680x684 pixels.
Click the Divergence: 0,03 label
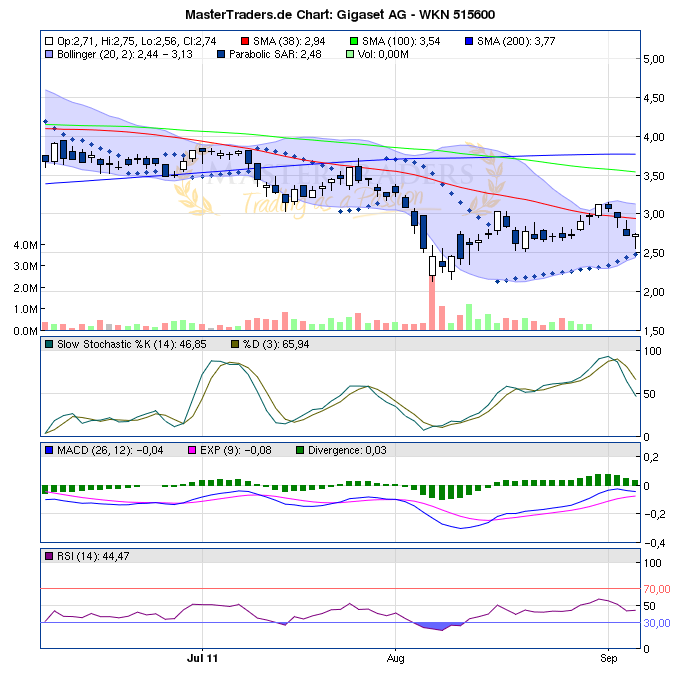[x=347, y=451]
